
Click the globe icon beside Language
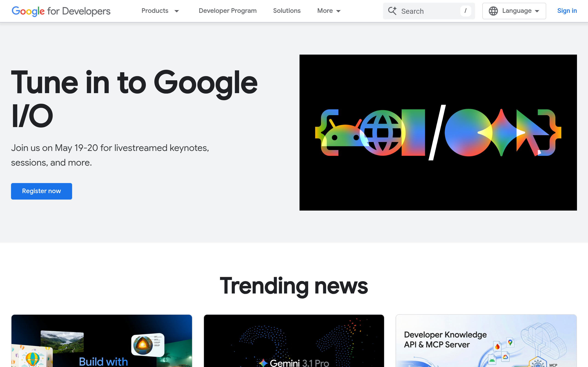[493, 11]
